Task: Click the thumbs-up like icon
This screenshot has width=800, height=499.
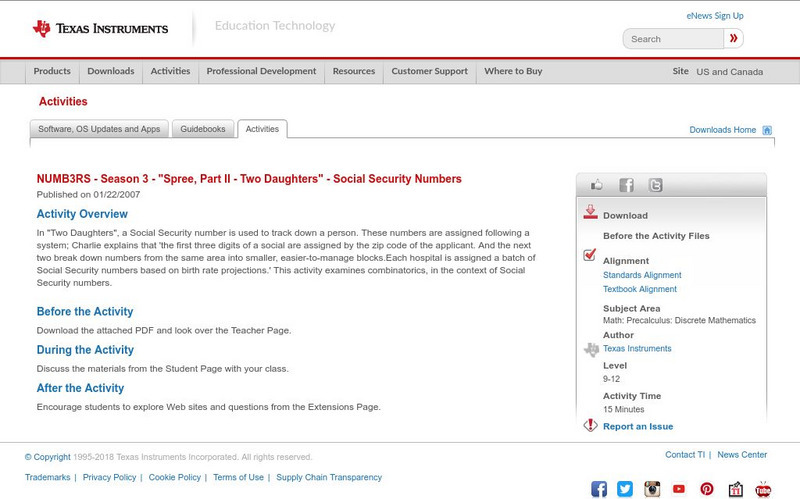Action: pos(596,185)
